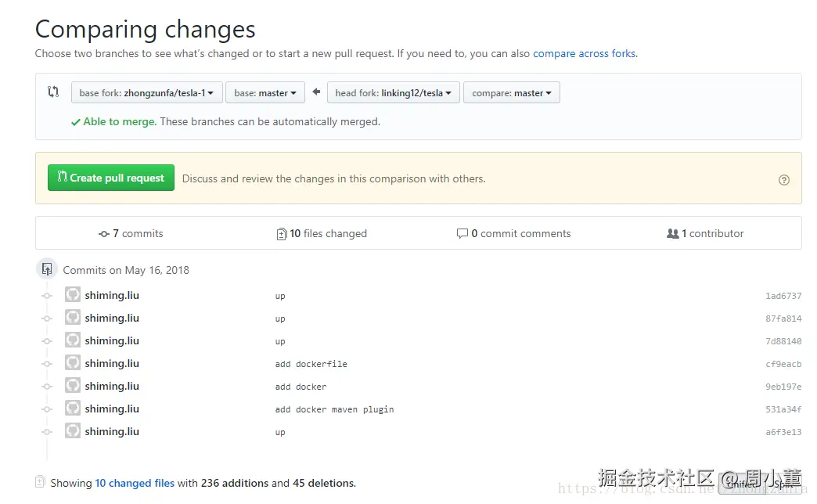817x504 pixels.
Task: Click avatar of add docker maven plugin commit
Action: 73,408
